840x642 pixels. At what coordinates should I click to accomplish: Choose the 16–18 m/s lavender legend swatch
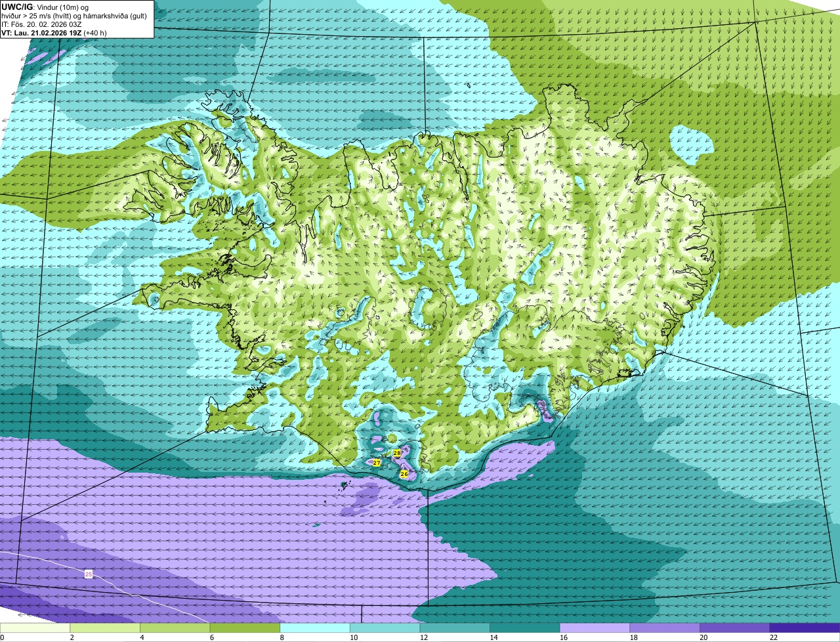click(595, 628)
